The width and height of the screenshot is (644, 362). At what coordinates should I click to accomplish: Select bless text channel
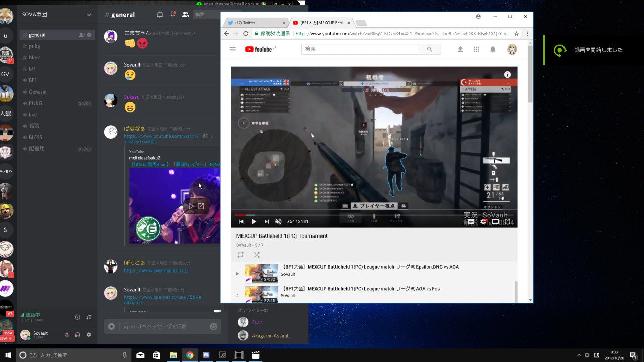tap(57, 57)
